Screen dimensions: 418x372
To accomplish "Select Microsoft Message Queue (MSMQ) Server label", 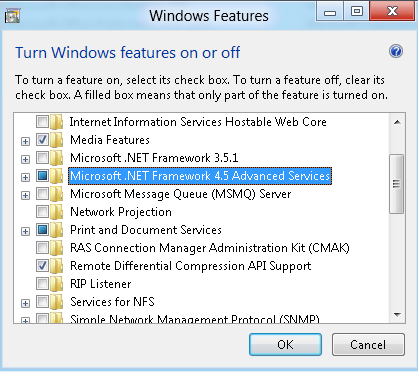I will (x=180, y=194).
